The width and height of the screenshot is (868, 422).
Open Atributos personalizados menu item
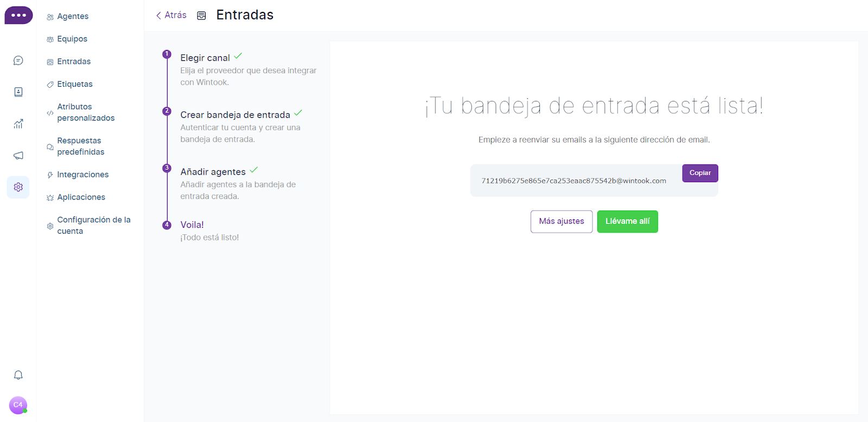(x=86, y=112)
